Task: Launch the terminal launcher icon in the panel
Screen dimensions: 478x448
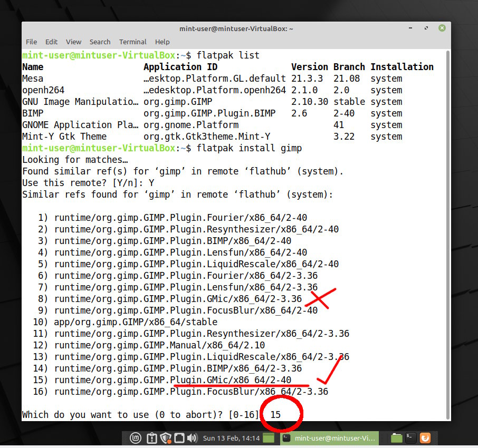Action: [410, 438]
